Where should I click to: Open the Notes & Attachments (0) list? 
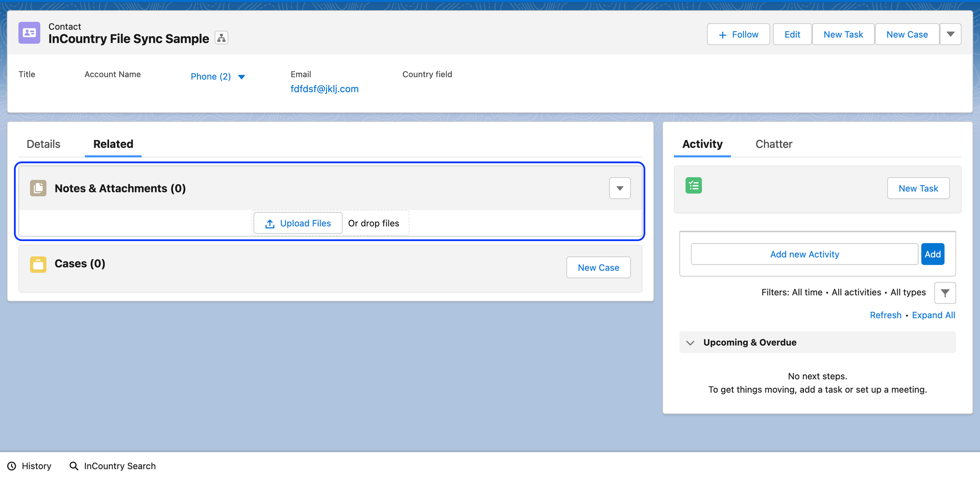[x=120, y=188]
